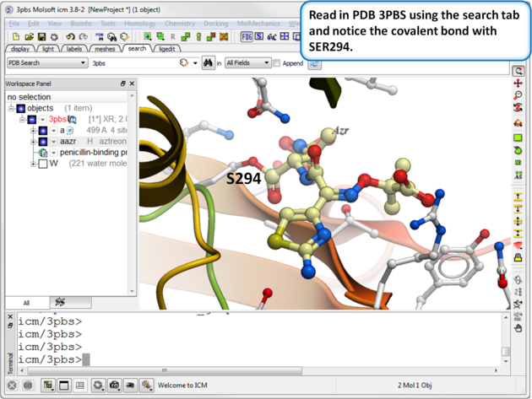Screen dimensions: 532x399
Task: Select the penicillin-binding protein tree entry
Action: (x=93, y=153)
